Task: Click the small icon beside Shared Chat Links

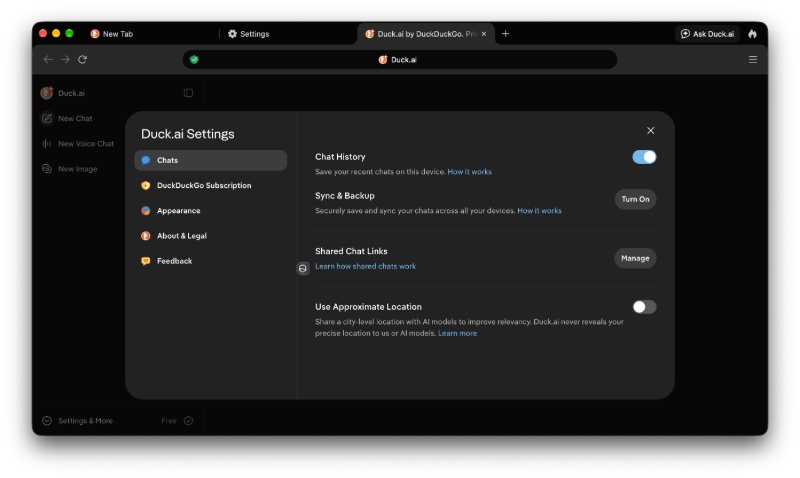Action: (x=303, y=268)
